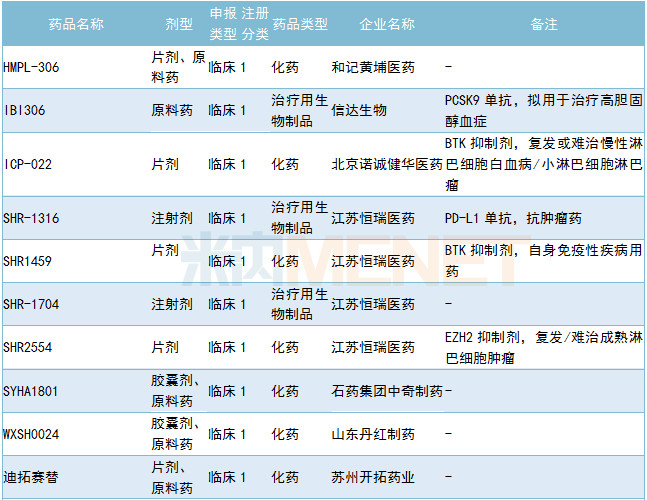Click 化药 type in ICP-022 row
647x500 pixels.
coord(285,165)
